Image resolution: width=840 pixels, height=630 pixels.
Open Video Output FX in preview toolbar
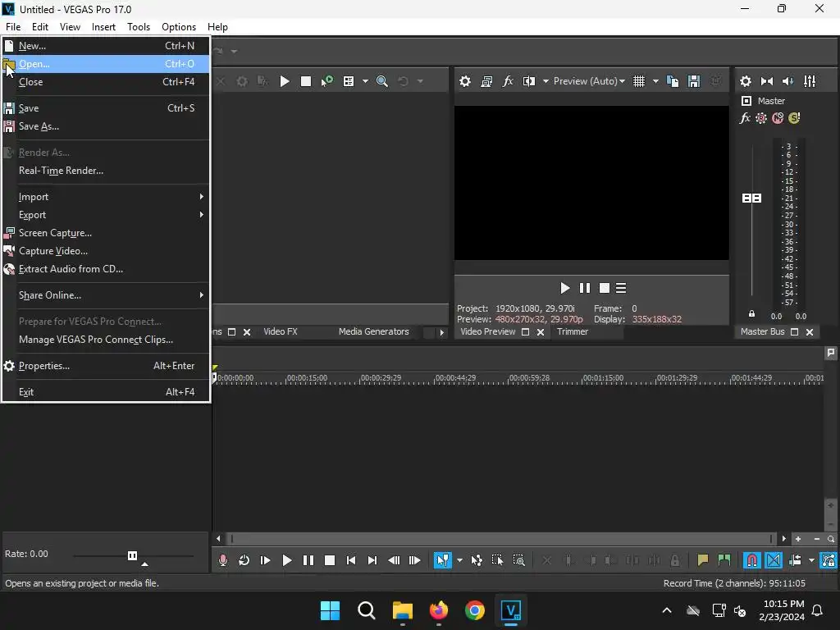507,81
